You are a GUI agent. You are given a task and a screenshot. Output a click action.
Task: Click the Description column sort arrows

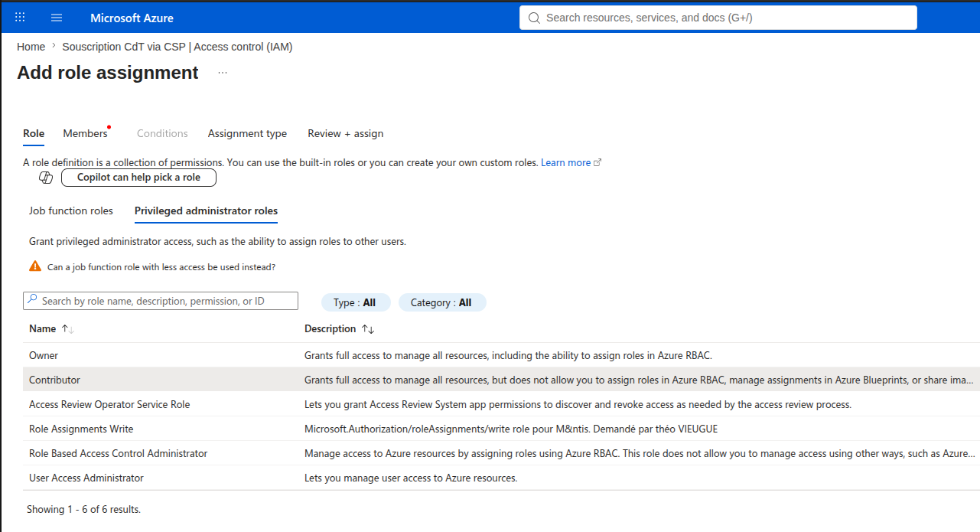pos(368,329)
